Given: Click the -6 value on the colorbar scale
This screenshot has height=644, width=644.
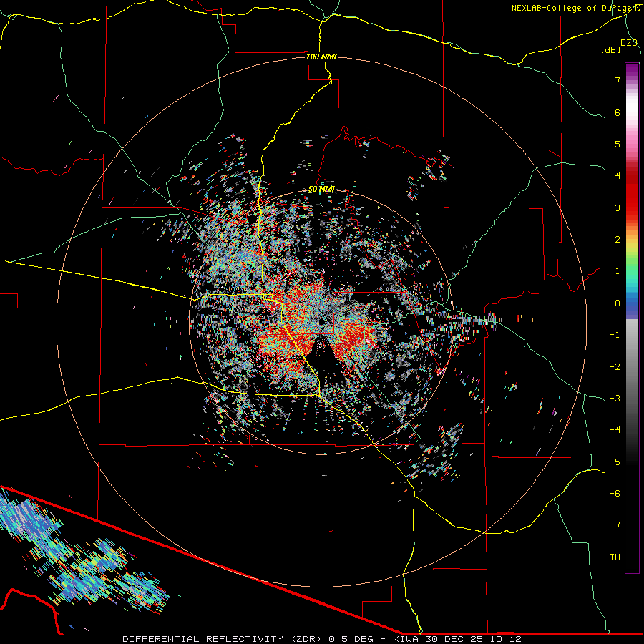Looking at the screenshot, I should (x=615, y=494).
